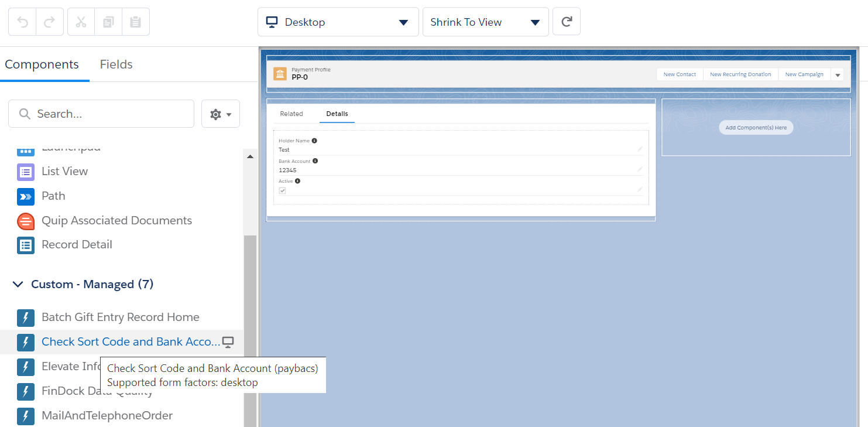This screenshot has width=868, height=427.
Task: Click the Redo icon
Action: coord(50,22)
